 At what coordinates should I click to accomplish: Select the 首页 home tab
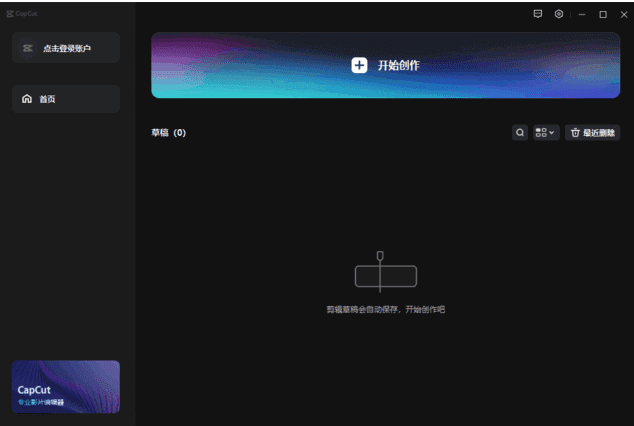click(66, 99)
